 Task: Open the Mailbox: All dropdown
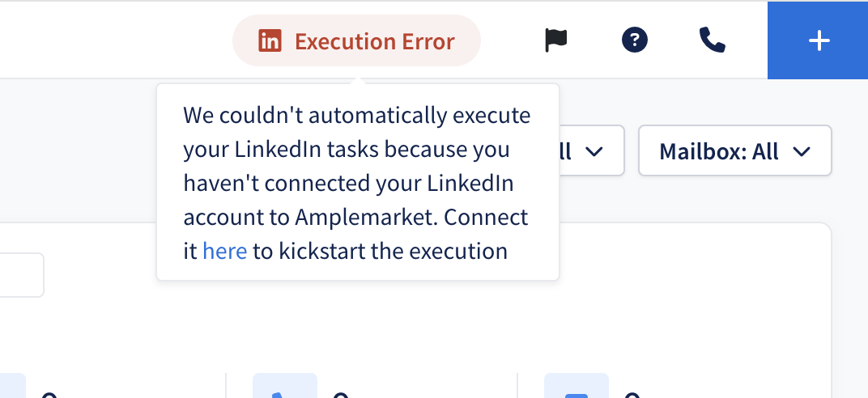coord(735,151)
